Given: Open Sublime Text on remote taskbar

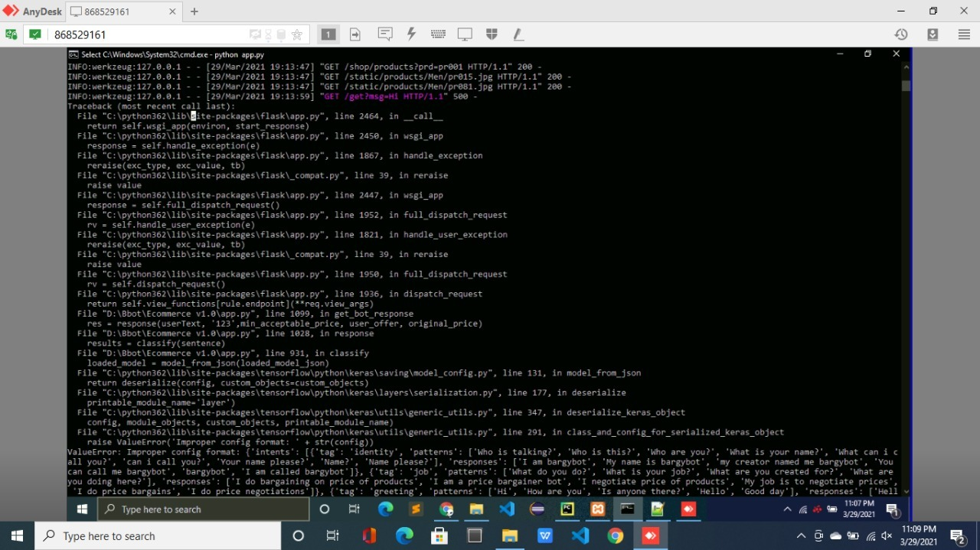Looking at the screenshot, I should (416, 509).
